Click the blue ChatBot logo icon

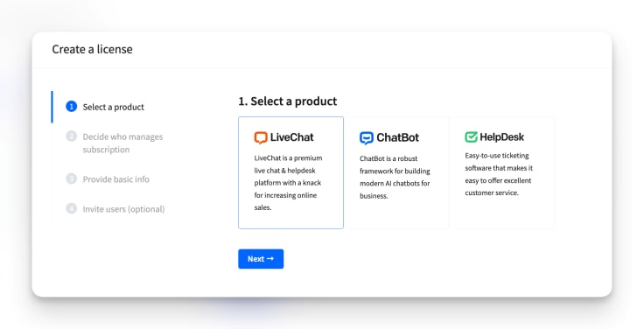367,138
